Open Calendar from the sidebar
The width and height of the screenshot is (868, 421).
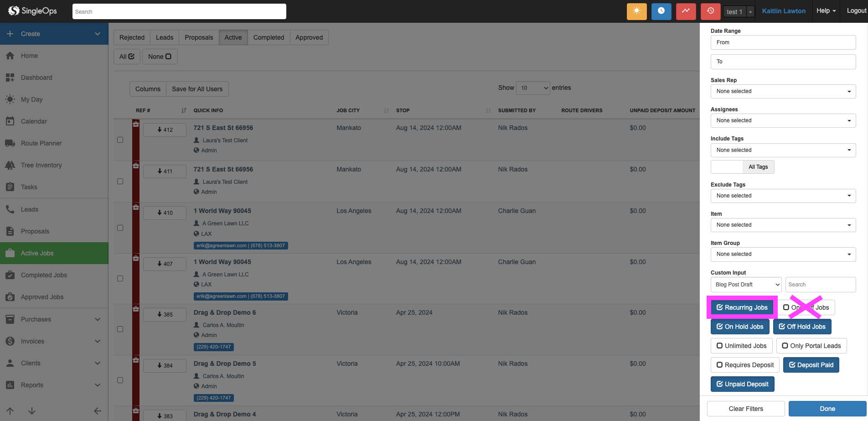pyautogui.click(x=34, y=121)
